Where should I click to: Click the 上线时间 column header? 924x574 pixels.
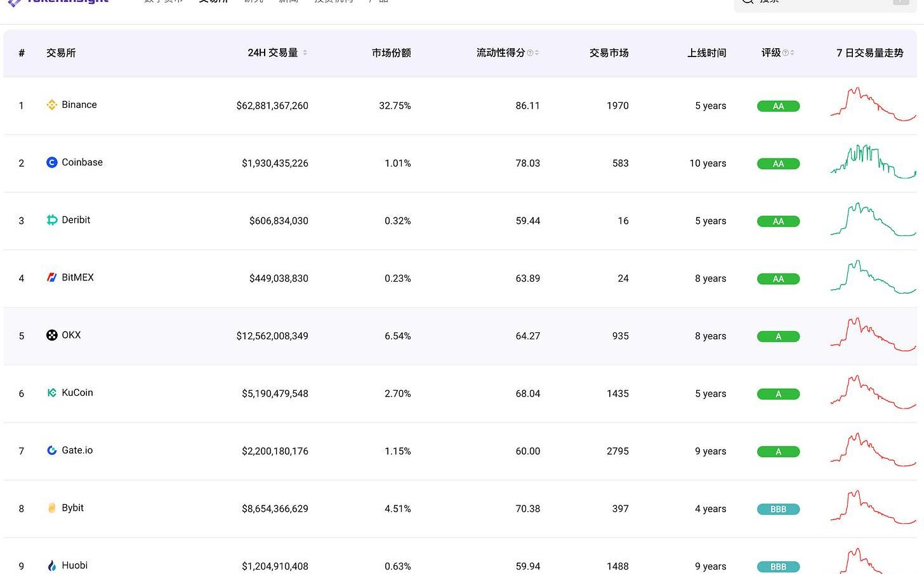707,53
